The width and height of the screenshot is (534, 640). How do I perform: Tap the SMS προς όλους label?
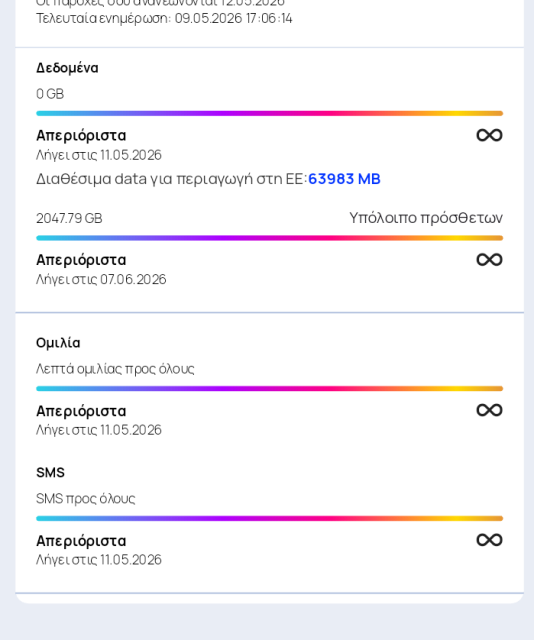pos(85,499)
